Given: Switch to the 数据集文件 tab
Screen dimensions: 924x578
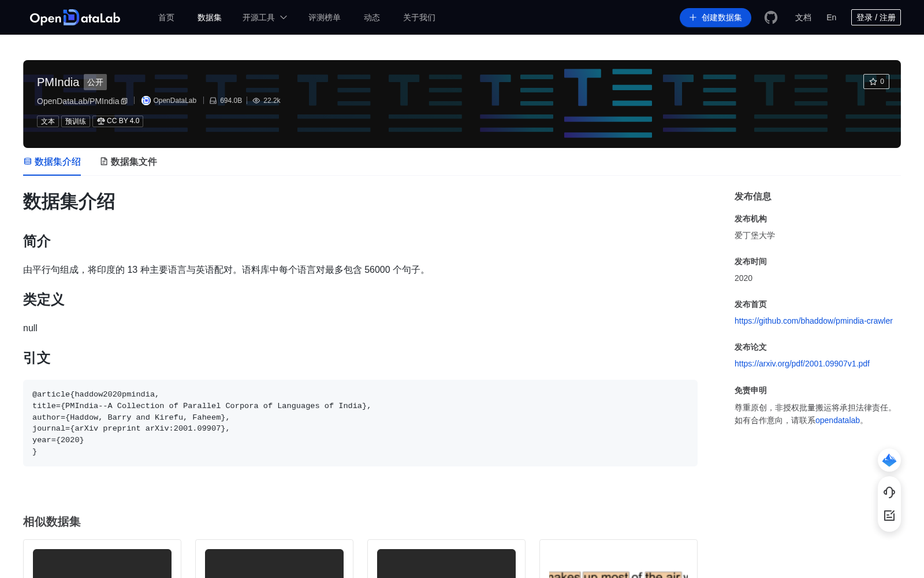Looking at the screenshot, I should 128,162.
